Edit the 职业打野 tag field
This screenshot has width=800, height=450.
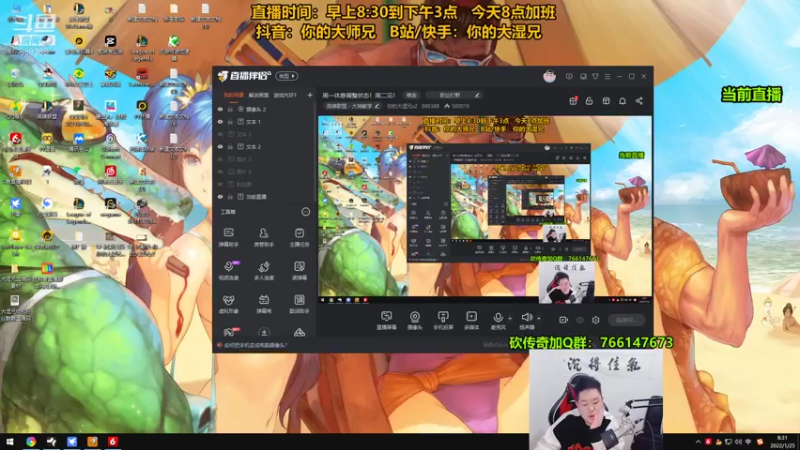tap(453, 95)
